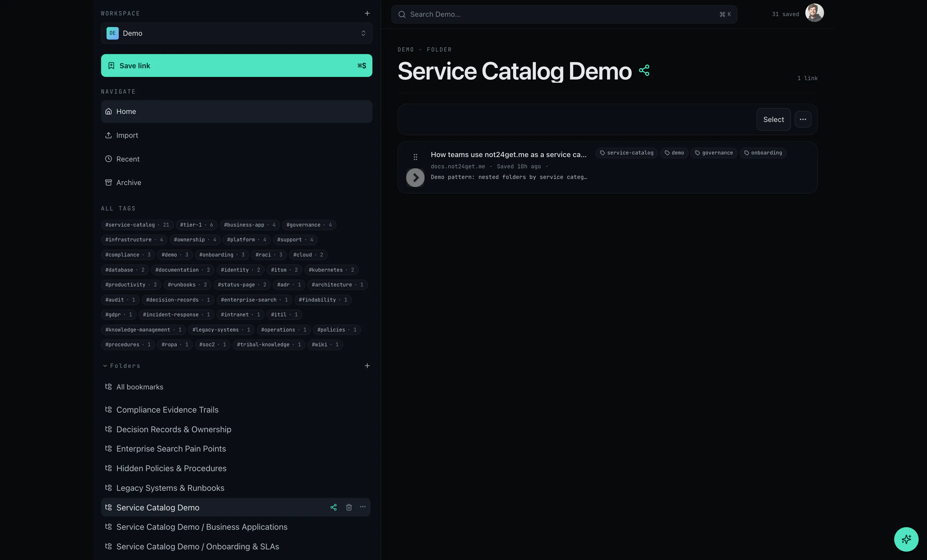
Task: Create a new folder with the Folders plus icon
Action: point(367,366)
